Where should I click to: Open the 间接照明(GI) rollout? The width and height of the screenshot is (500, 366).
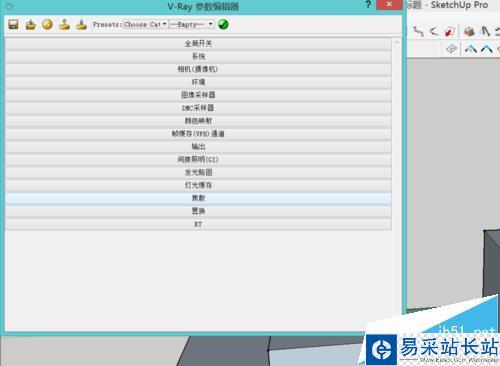pyautogui.click(x=198, y=160)
